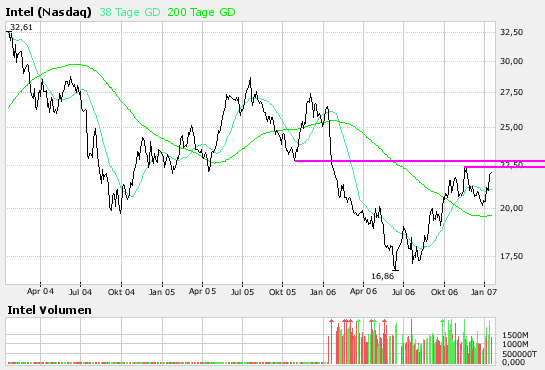Click the 20,00 y-axis value
545x370 pixels.
click(511, 208)
